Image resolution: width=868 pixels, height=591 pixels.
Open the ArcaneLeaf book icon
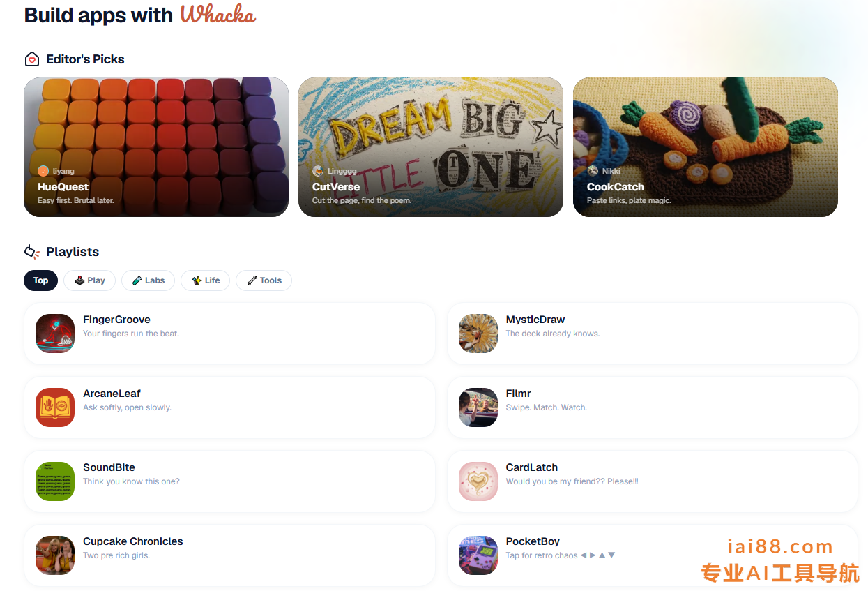[x=55, y=407]
